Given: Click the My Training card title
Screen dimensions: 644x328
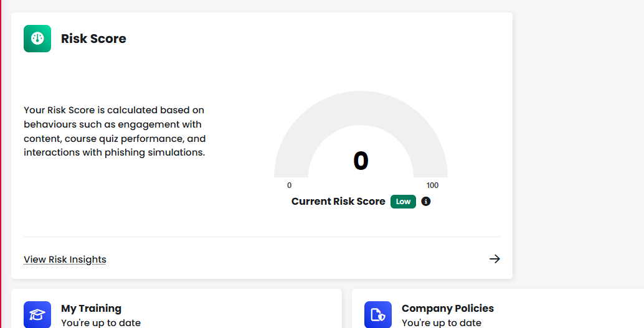Looking at the screenshot, I should pos(91,308).
